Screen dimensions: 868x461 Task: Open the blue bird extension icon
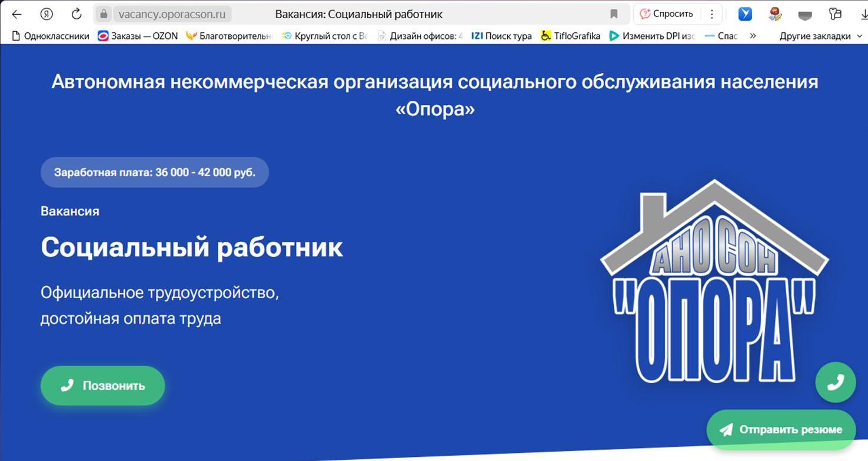pyautogui.click(x=745, y=14)
